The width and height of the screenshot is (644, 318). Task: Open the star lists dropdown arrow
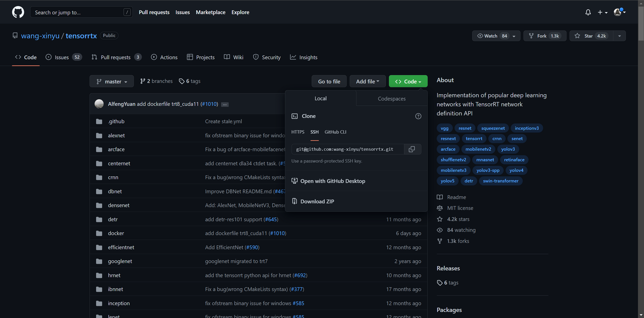tap(620, 36)
